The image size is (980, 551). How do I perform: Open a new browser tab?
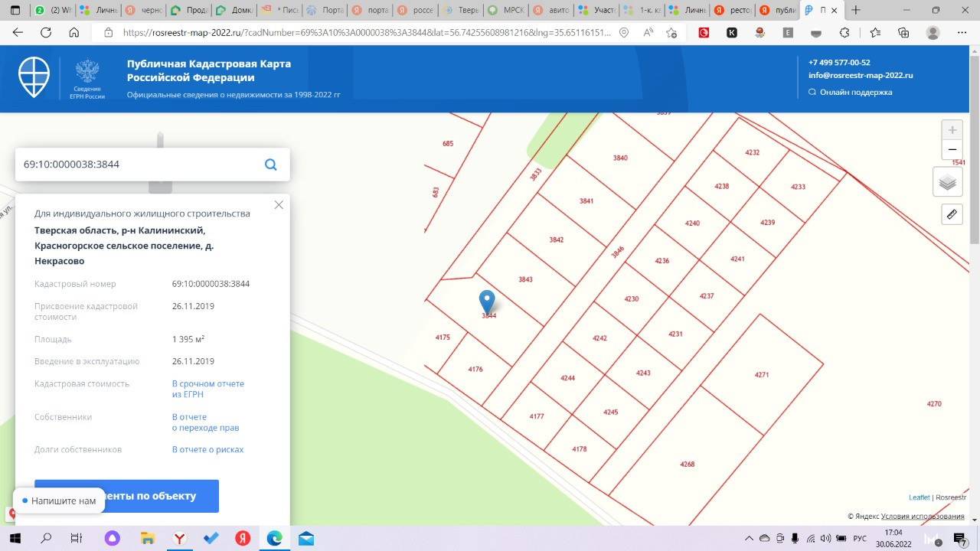click(856, 11)
